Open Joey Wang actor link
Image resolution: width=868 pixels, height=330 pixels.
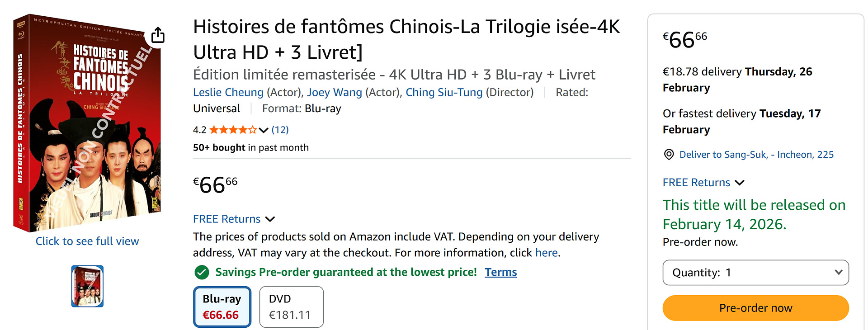click(335, 93)
